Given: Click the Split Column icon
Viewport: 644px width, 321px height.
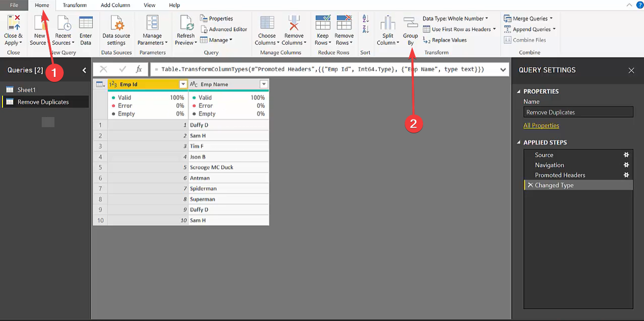Looking at the screenshot, I should pyautogui.click(x=388, y=23).
